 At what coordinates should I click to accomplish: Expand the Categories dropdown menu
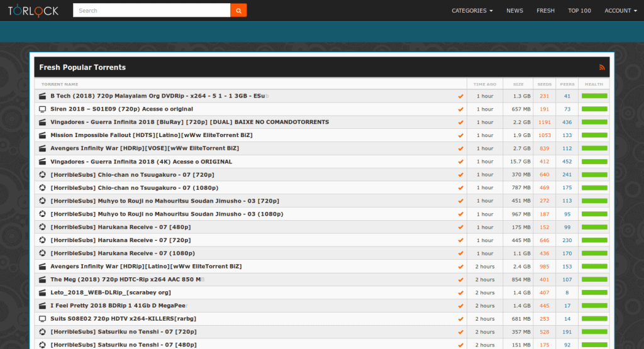472,11
